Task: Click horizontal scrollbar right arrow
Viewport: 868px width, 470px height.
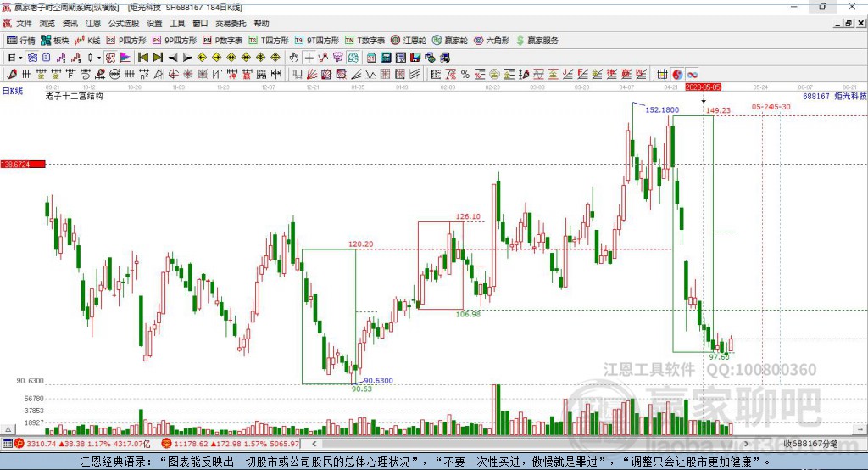Action: [x=746, y=444]
